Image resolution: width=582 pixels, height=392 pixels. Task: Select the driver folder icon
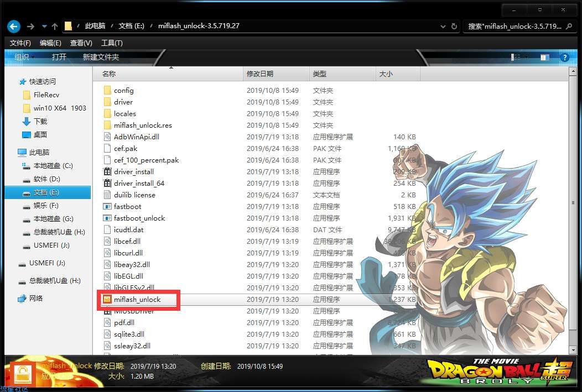[x=107, y=102]
